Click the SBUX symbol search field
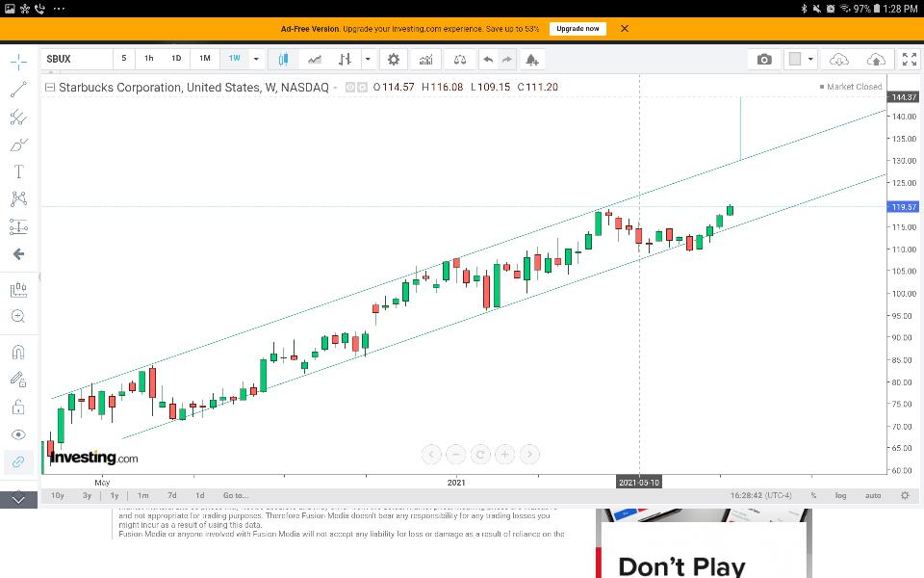 (75, 59)
